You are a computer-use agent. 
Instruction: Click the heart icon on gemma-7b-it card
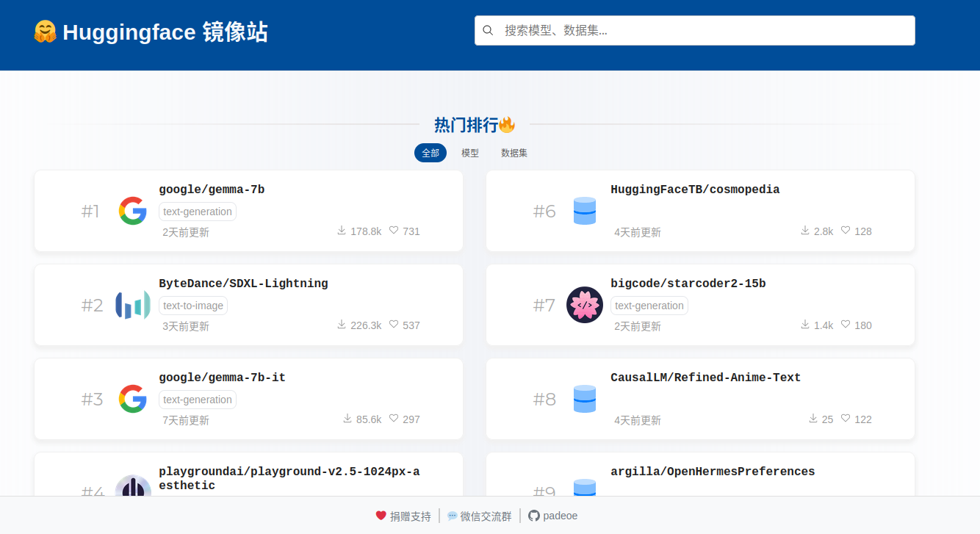coord(394,419)
